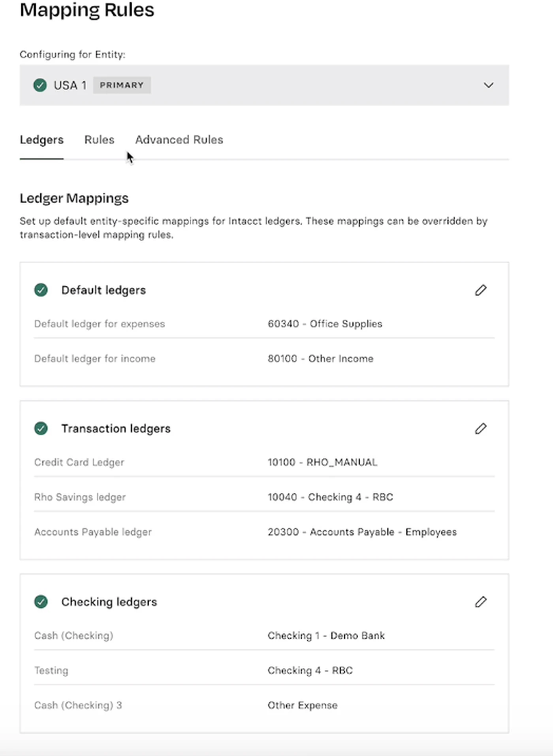Click 60340 - Office Supplies value
Image resolution: width=553 pixels, height=756 pixels.
click(325, 324)
